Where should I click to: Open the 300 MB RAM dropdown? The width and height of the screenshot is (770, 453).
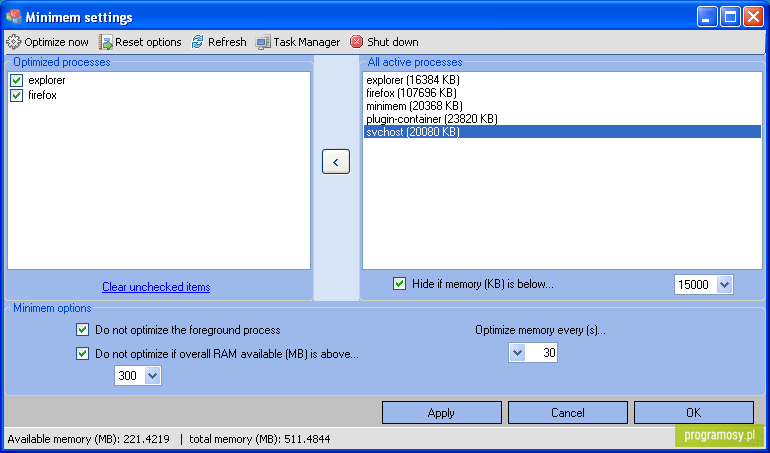click(153, 376)
